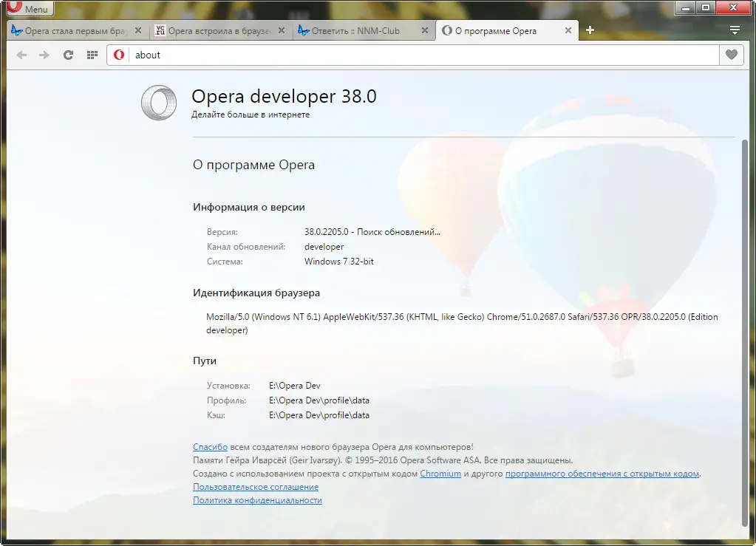Click the slogan 'Делайте больше в интернете'
756x546 pixels.
coord(251,115)
